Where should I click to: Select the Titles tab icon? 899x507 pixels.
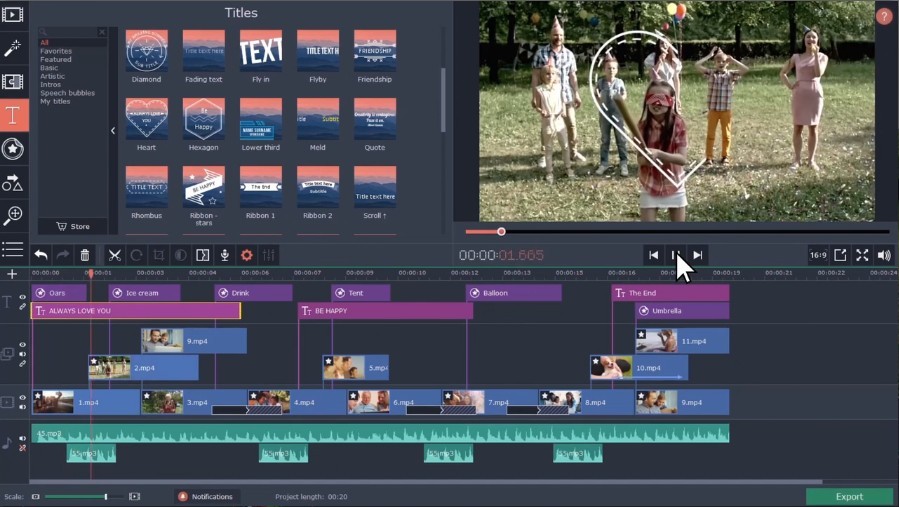click(13, 115)
